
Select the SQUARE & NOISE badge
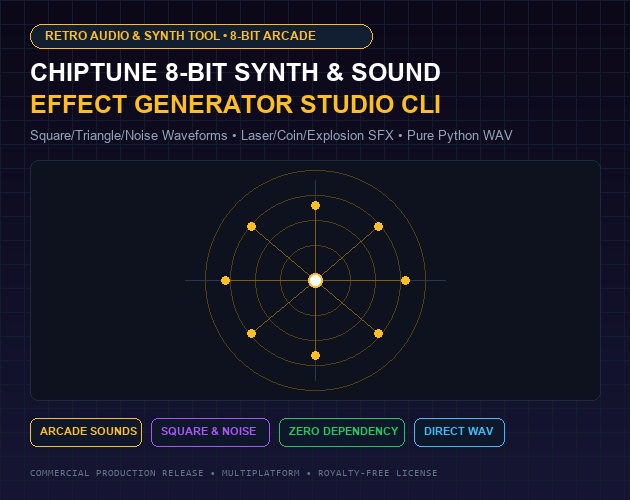click(x=210, y=432)
